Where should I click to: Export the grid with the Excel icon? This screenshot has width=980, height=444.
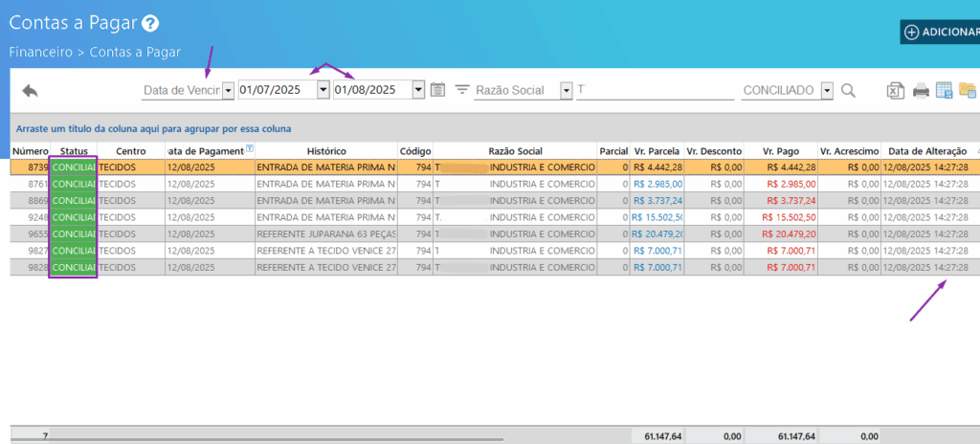point(895,91)
